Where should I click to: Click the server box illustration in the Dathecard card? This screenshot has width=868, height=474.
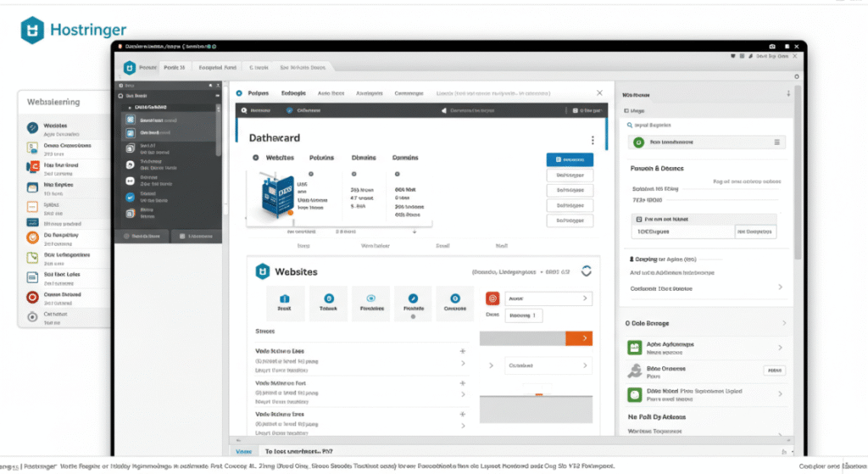click(x=277, y=196)
